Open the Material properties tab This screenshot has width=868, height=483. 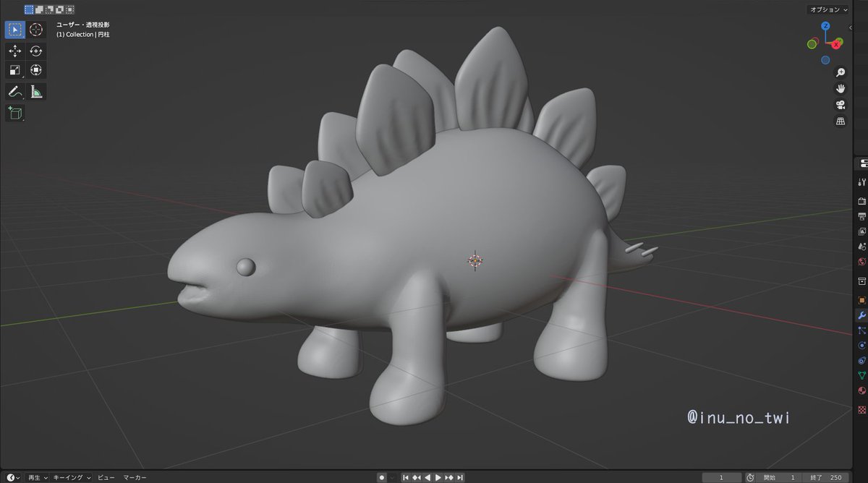(861, 390)
